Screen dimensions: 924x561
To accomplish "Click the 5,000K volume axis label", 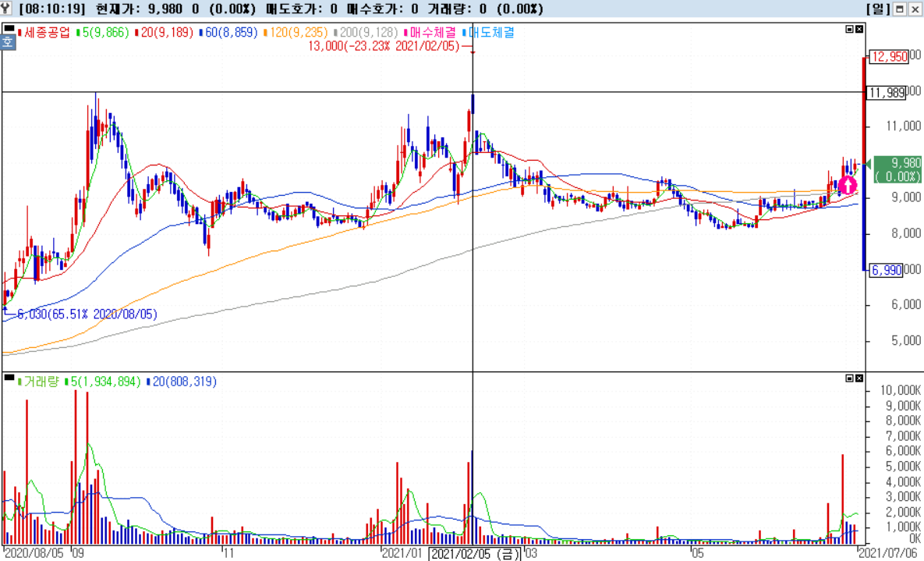I will coord(902,466).
